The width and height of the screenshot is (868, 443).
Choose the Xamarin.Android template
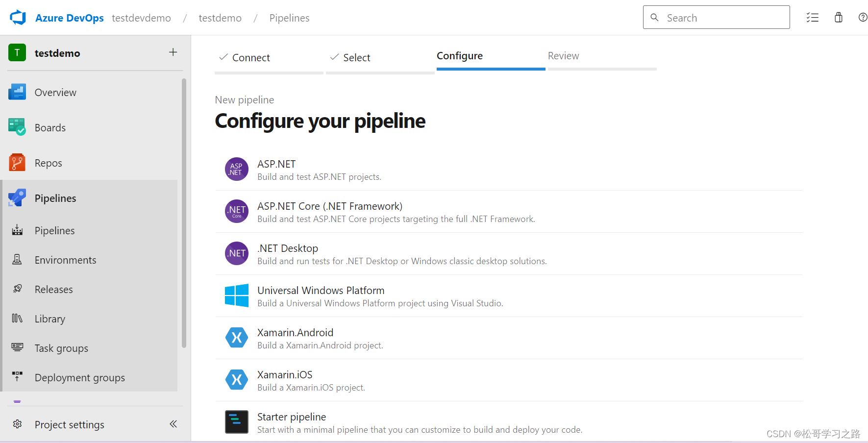509,338
